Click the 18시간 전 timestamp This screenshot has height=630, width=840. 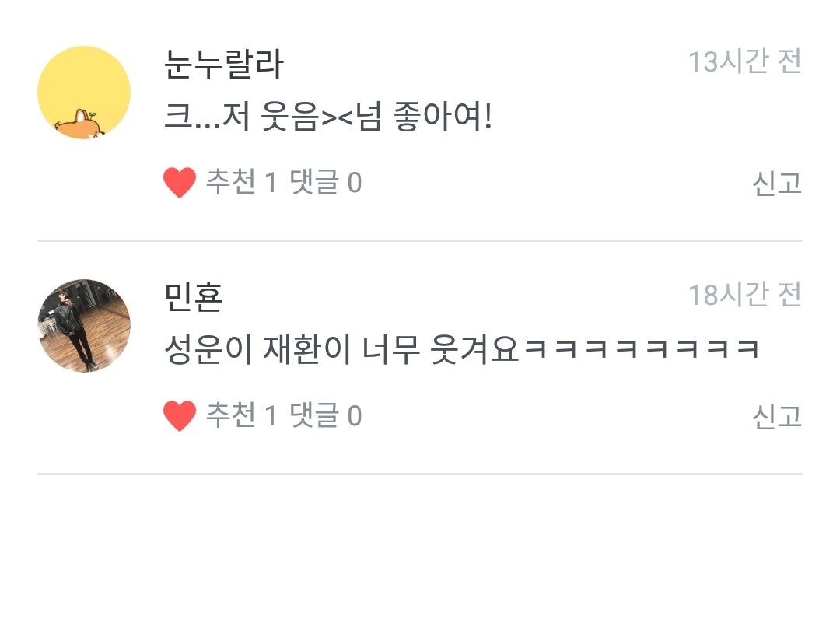[744, 295]
